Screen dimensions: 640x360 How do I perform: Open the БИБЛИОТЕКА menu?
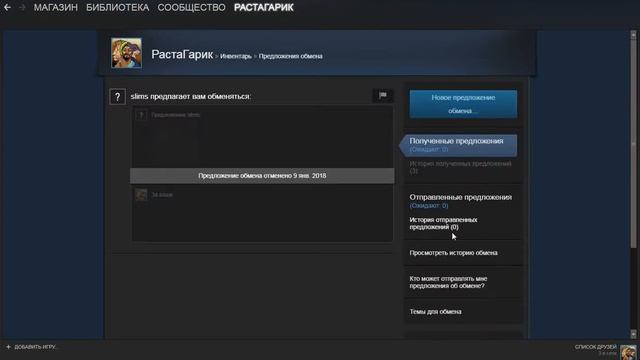pyautogui.click(x=118, y=7)
